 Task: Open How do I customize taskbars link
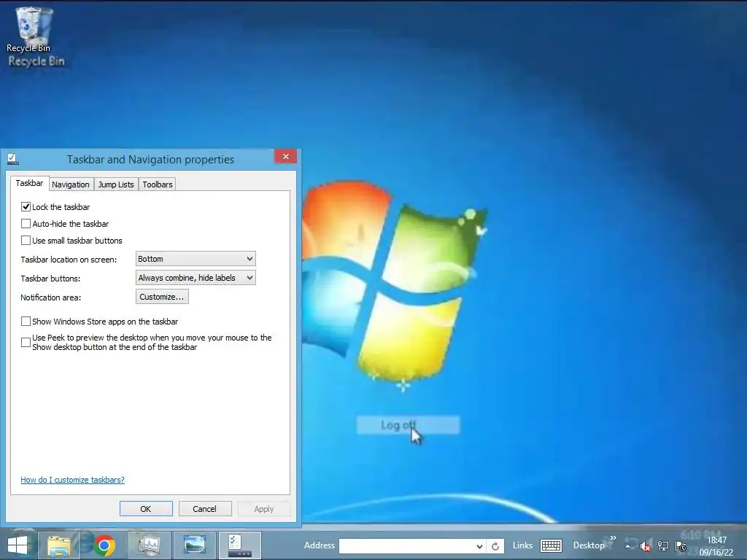coord(72,480)
